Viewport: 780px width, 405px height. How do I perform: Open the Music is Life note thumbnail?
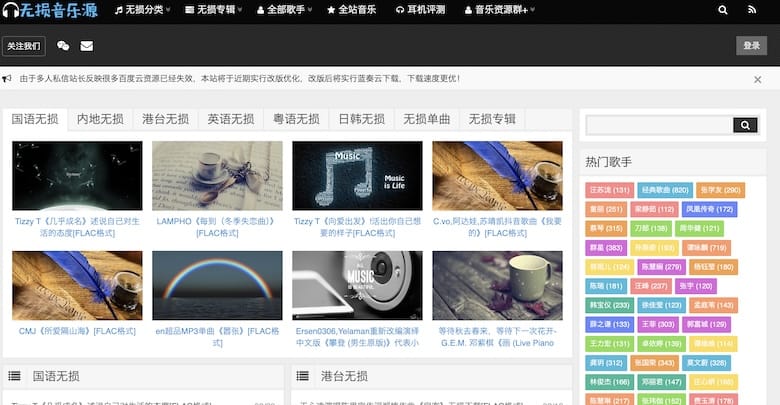click(x=357, y=176)
